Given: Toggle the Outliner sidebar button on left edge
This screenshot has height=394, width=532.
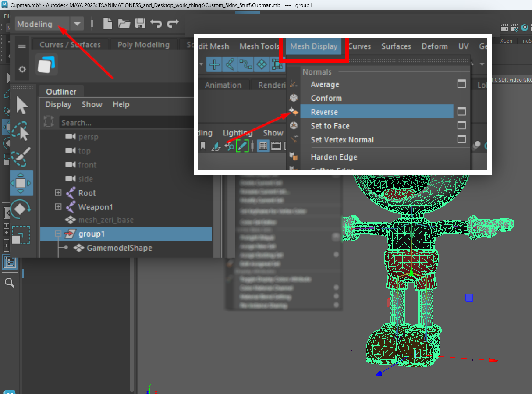Looking at the screenshot, I should [x=9, y=263].
